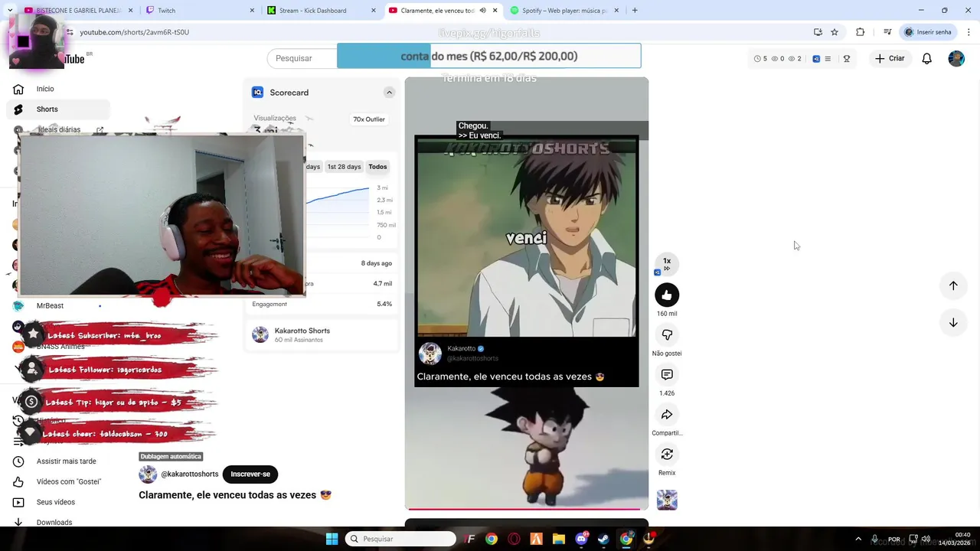Click the vidIQ trophy icon

(x=846, y=58)
